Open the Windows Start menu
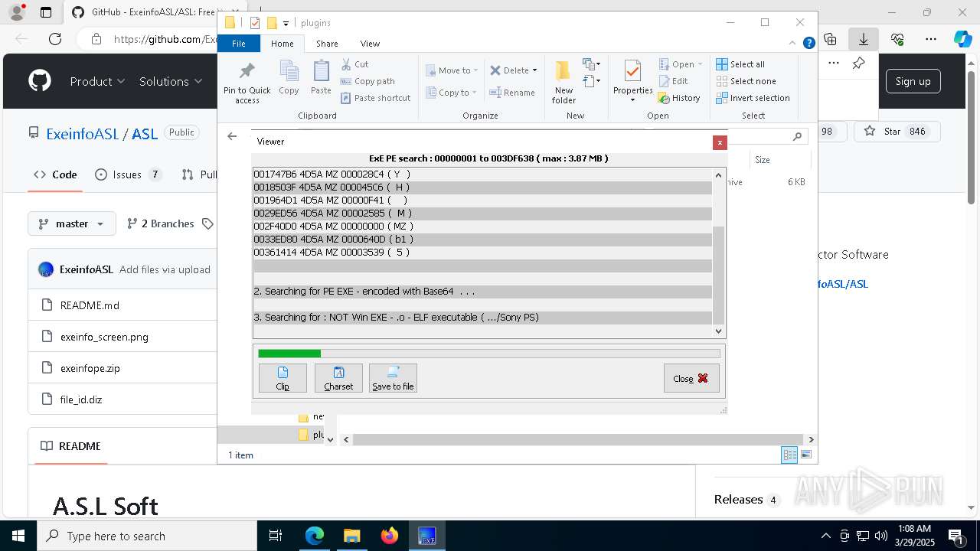 tap(18, 536)
